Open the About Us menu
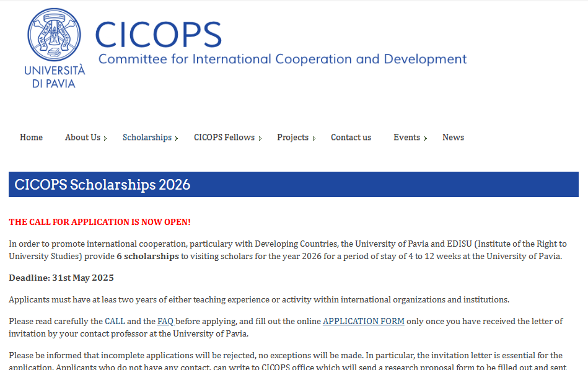The width and height of the screenshot is (588, 370). (x=82, y=138)
